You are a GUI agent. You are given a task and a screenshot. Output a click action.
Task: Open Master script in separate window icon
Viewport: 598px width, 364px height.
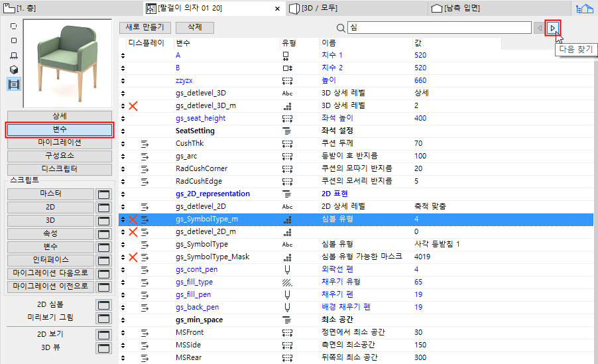[103, 194]
